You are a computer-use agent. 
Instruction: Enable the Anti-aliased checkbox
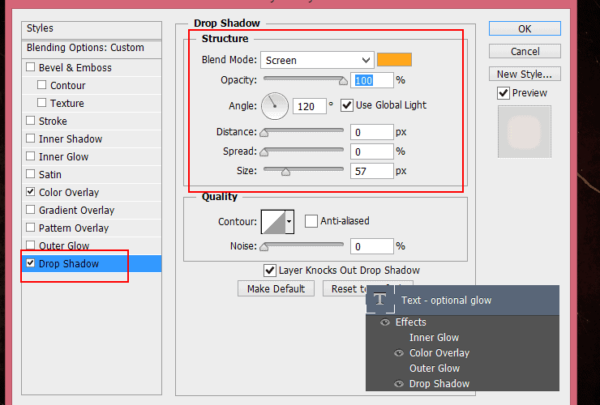coord(311,221)
